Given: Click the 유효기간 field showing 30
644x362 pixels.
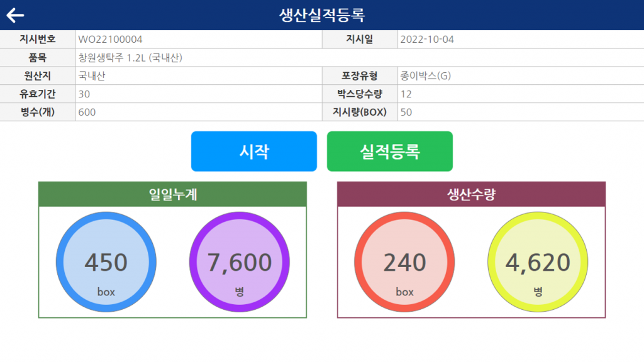Looking at the screenshot, I should 199,94.
